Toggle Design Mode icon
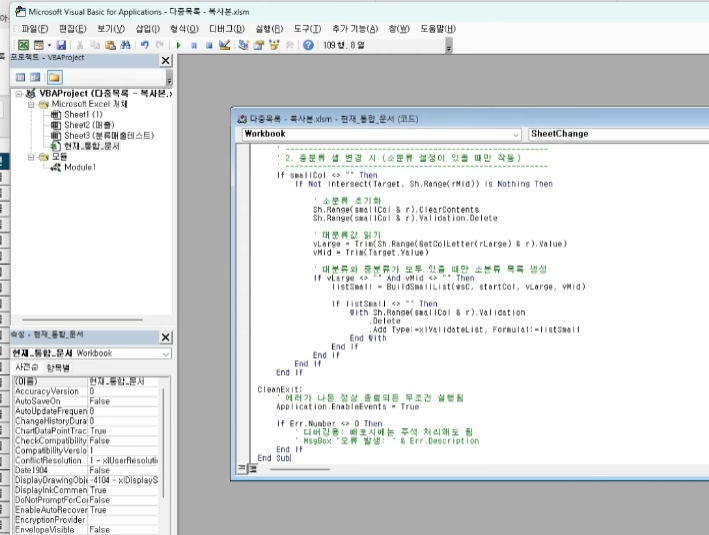 pos(224,45)
